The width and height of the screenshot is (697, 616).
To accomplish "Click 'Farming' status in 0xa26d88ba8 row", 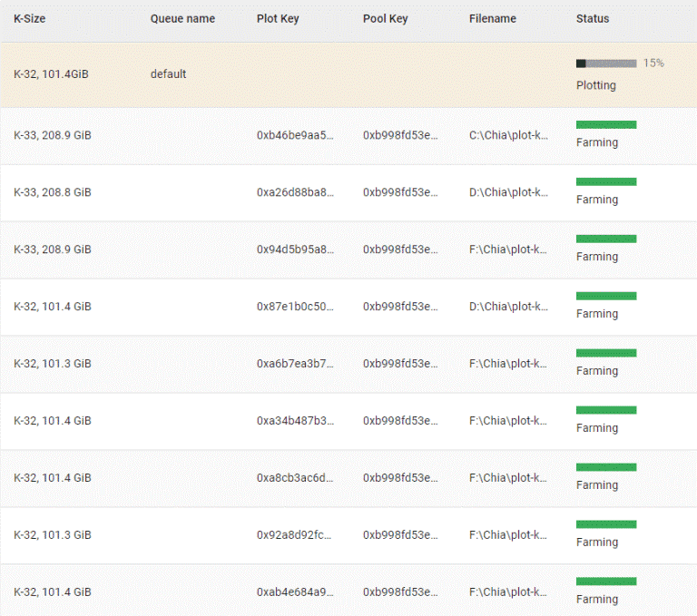I will (597, 200).
